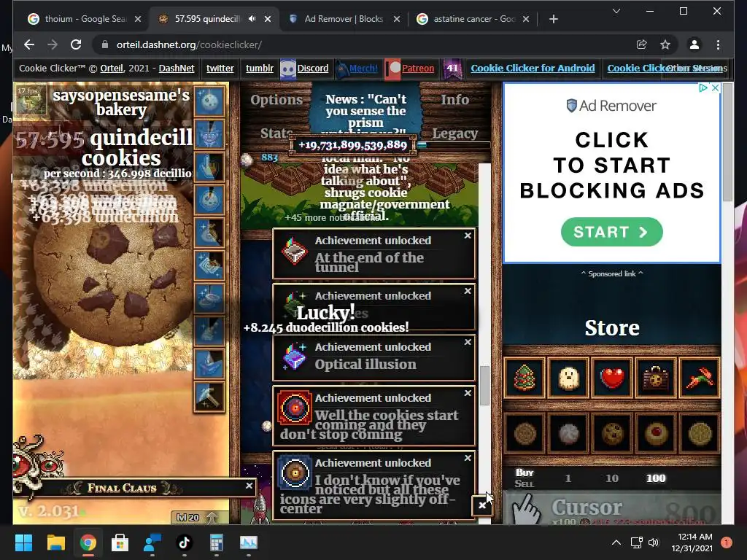Open Chrome profile menu
The image size is (747, 560).
click(694, 44)
